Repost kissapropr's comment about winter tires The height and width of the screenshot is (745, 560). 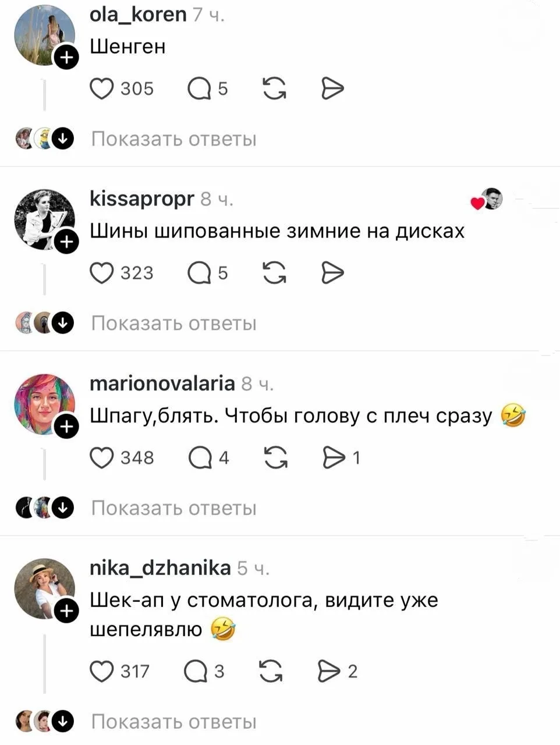click(274, 273)
